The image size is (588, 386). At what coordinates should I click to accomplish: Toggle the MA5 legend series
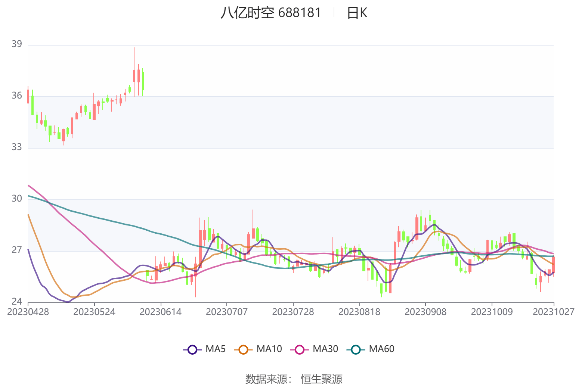pyautogui.click(x=205, y=349)
